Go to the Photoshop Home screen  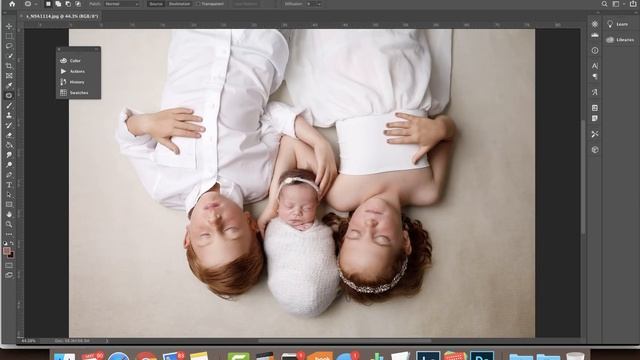(12, 4)
